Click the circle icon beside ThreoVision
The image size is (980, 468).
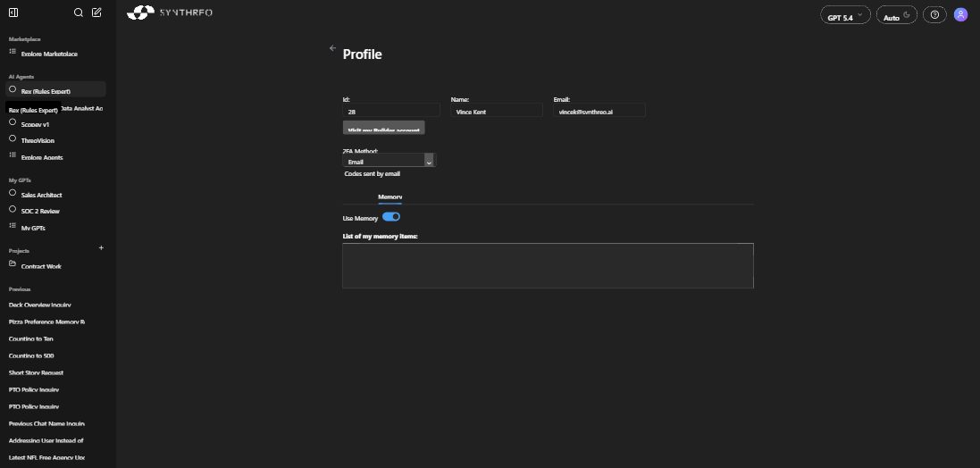tap(13, 138)
